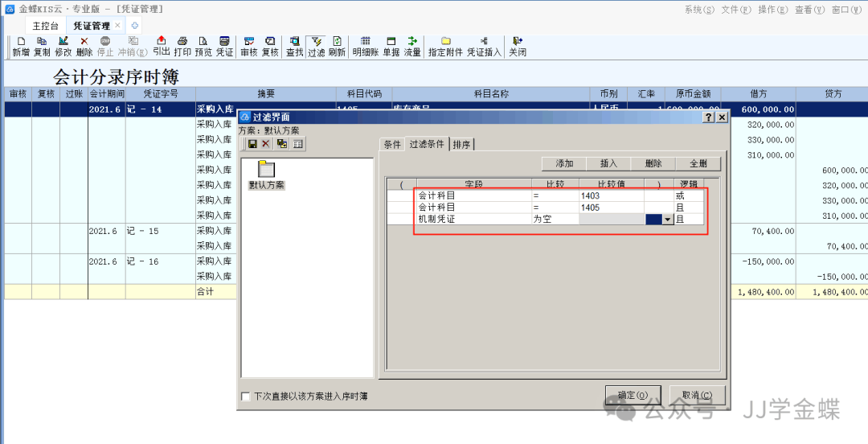
Task: Click the 为空 comparison cell
Action: coord(555,219)
